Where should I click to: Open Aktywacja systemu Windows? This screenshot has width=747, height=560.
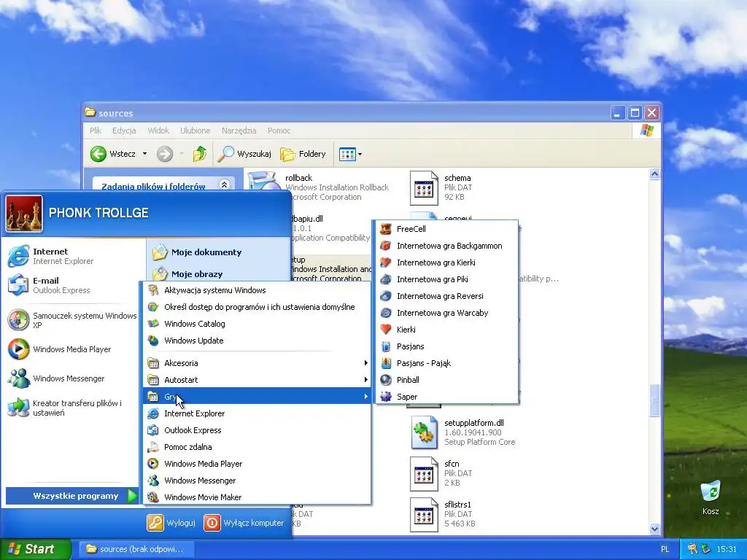tap(257, 290)
